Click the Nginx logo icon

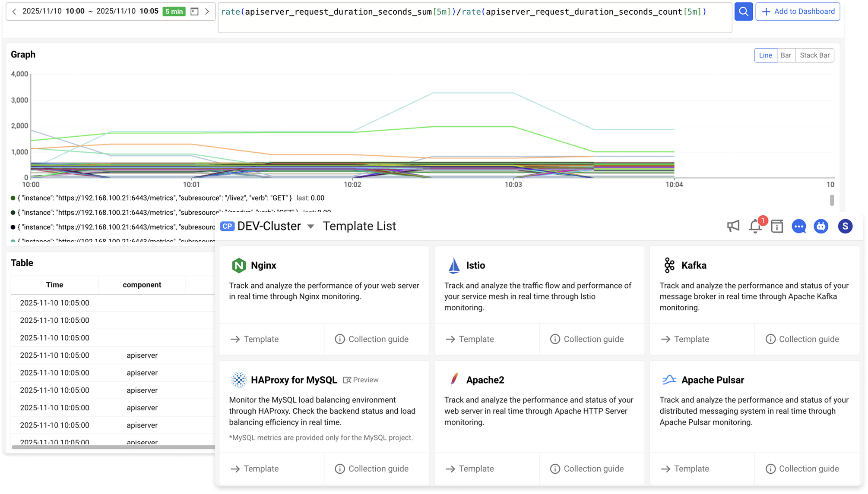click(239, 265)
